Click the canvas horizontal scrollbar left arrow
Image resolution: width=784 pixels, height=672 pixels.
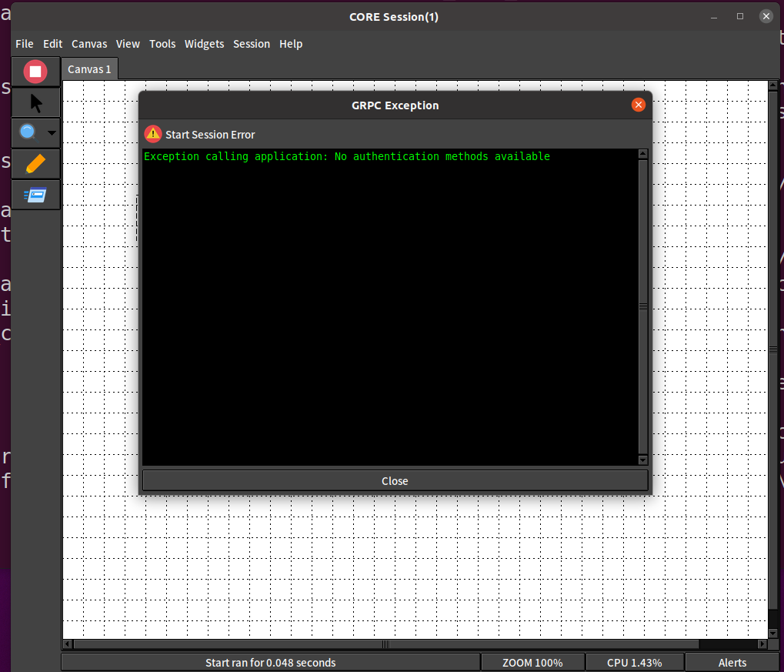(x=68, y=644)
